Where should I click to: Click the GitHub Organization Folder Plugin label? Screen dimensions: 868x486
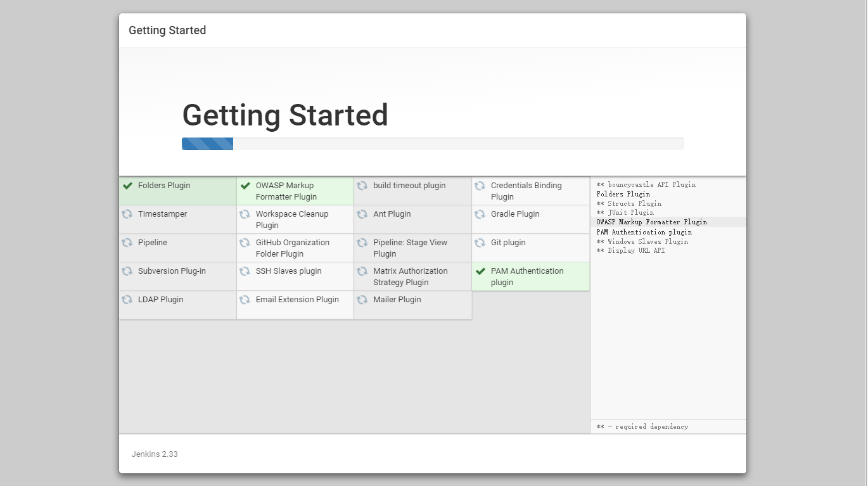[x=293, y=248]
